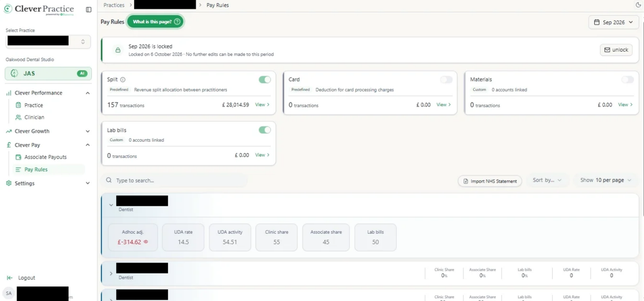The height and width of the screenshot is (301, 644).
Task: Click the £ 28,014.59 Split amount
Action: [235, 105]
